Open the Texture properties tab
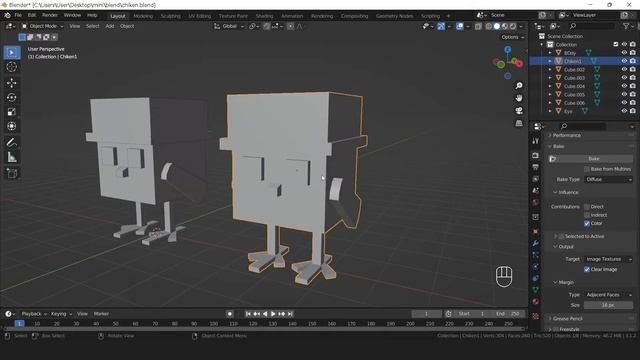 tap(536, 316)
